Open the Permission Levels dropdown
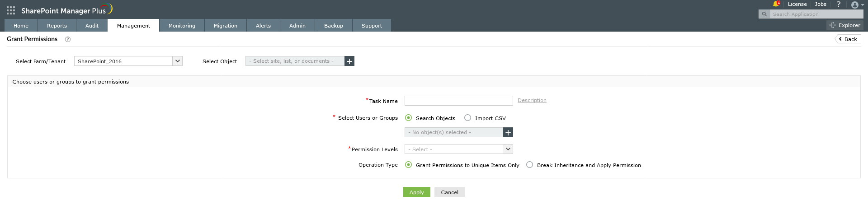 (508, 149)
